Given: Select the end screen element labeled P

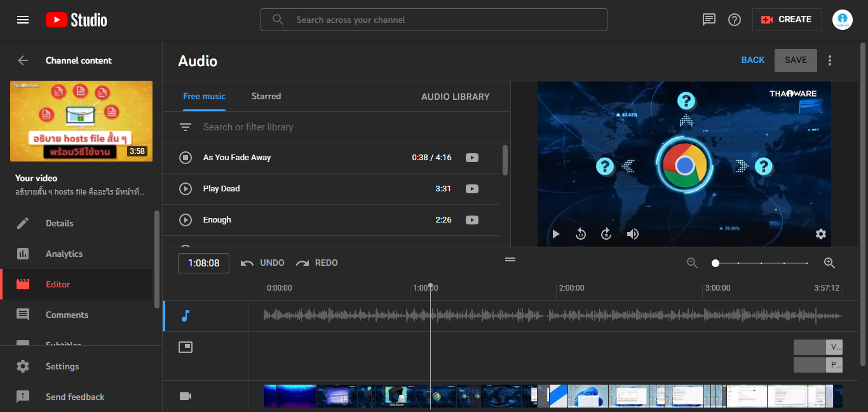Looking at the screenshot, I should click(x=818, y=365).
